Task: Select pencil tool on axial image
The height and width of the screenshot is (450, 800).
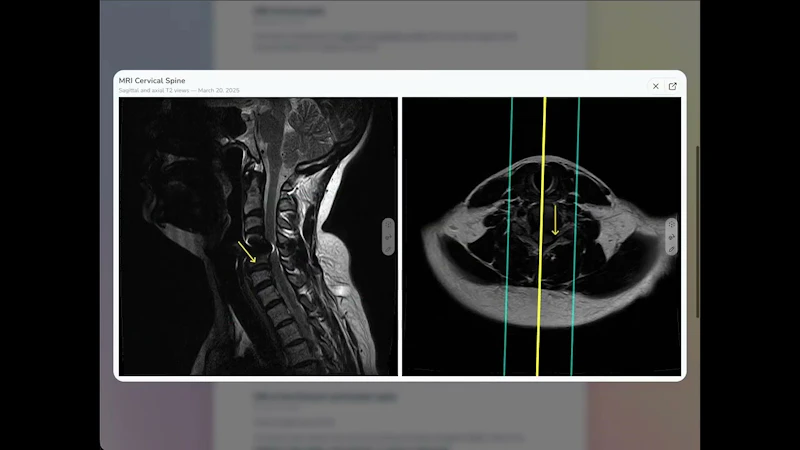Action: point(671,249)
